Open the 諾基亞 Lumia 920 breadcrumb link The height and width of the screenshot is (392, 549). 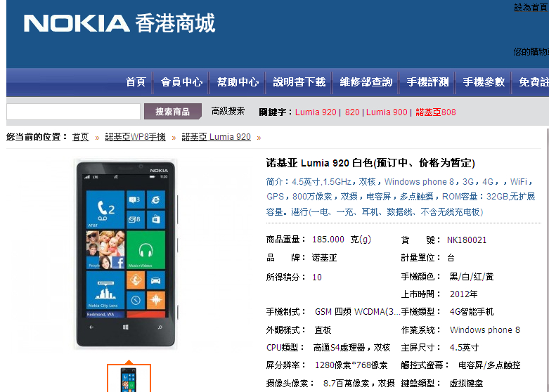pos(216,137)
